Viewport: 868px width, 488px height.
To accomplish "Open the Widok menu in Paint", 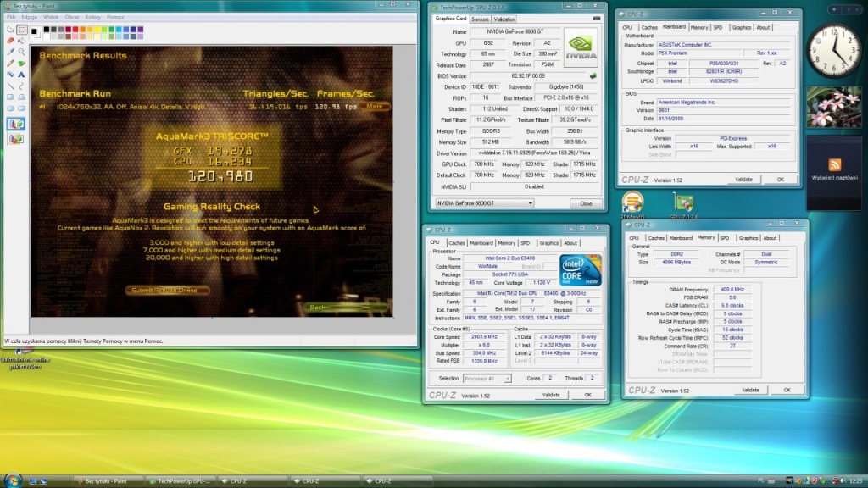I will coord(51,17).
